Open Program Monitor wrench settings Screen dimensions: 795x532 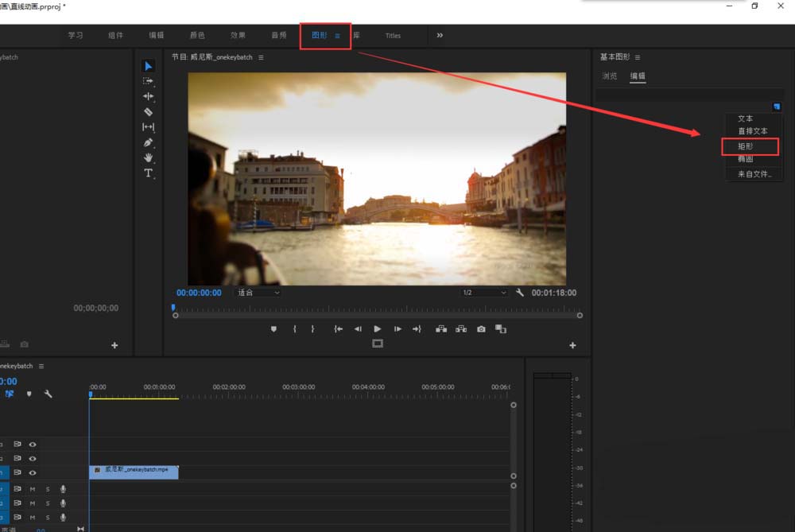tap(520, 293)
